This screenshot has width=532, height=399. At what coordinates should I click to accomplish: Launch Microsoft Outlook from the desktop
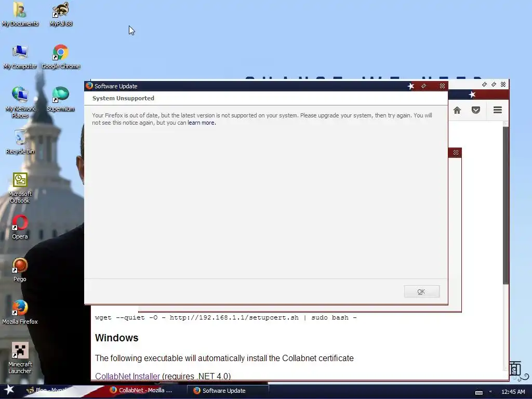20,188
